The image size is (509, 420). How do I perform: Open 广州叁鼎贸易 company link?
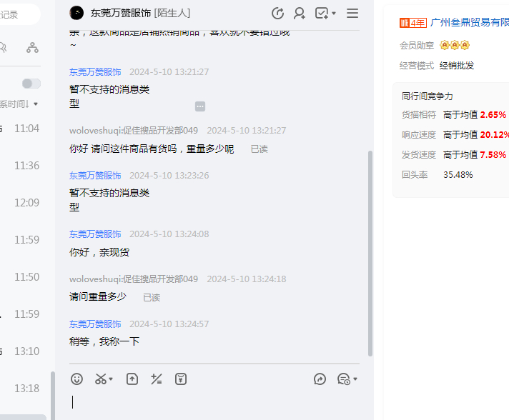coord(470,22)
